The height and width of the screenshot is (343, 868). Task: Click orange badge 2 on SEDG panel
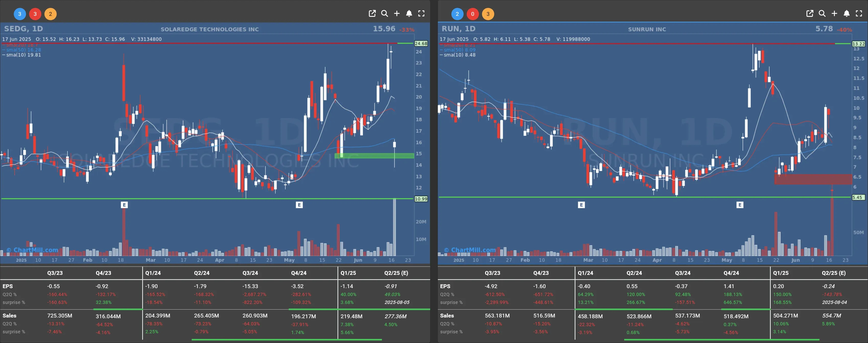(51, 14)
